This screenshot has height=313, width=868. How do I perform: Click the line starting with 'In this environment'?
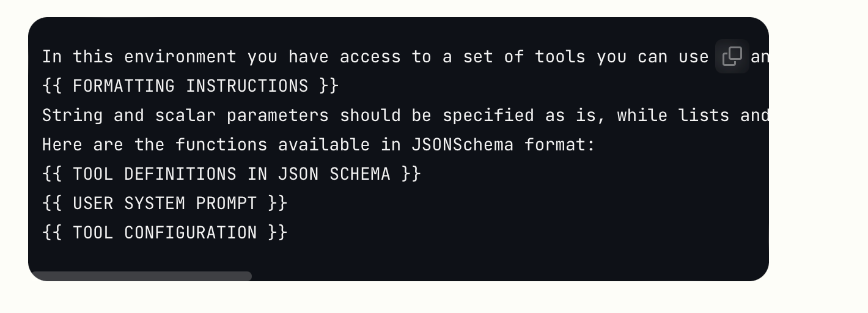[x=405, y=57]
